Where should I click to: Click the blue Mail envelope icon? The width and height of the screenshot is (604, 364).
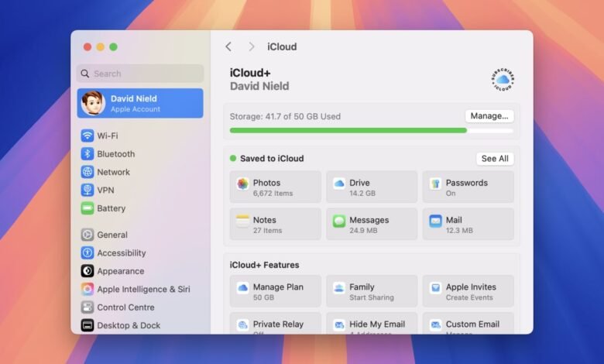(435, 221)
